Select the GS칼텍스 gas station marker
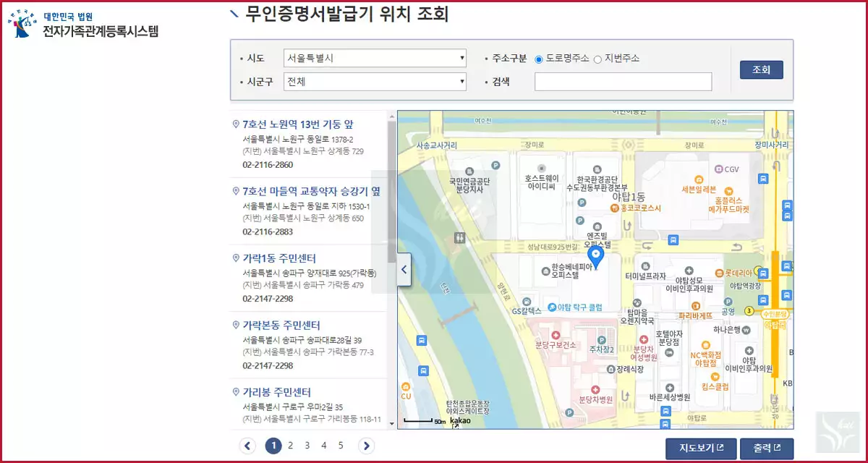 click(527, 300)
